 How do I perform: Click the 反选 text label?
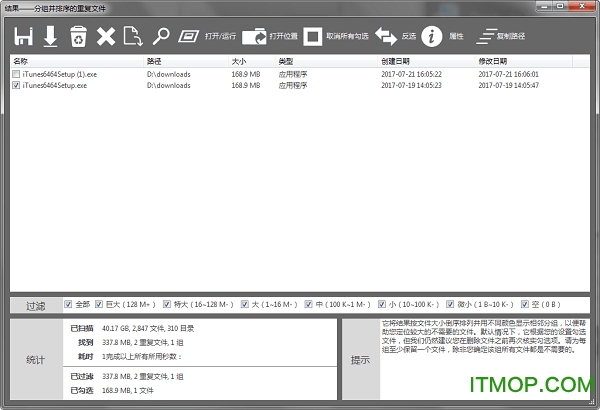(x=409, y=36)
